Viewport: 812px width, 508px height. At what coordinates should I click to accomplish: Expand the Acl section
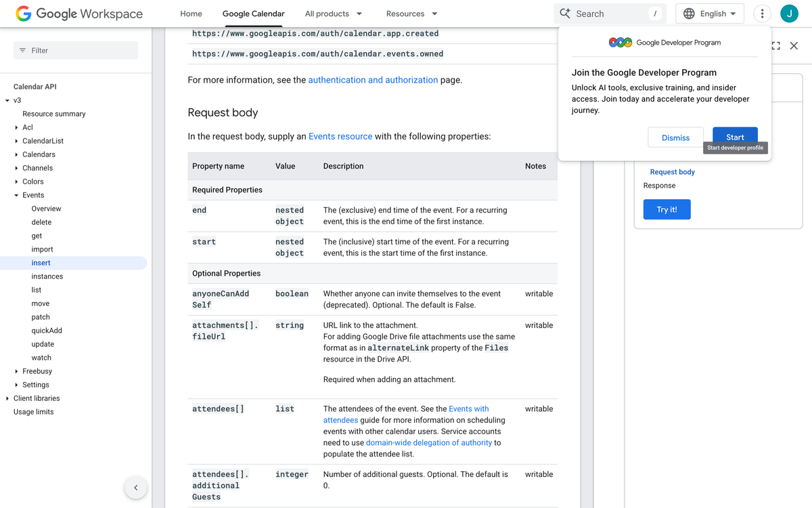click(16, 127)
